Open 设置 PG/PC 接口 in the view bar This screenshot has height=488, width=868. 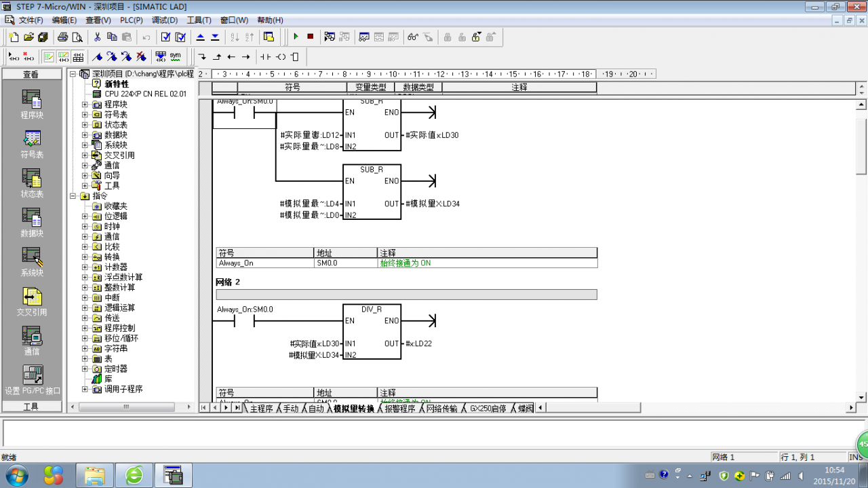click(31, 380)
